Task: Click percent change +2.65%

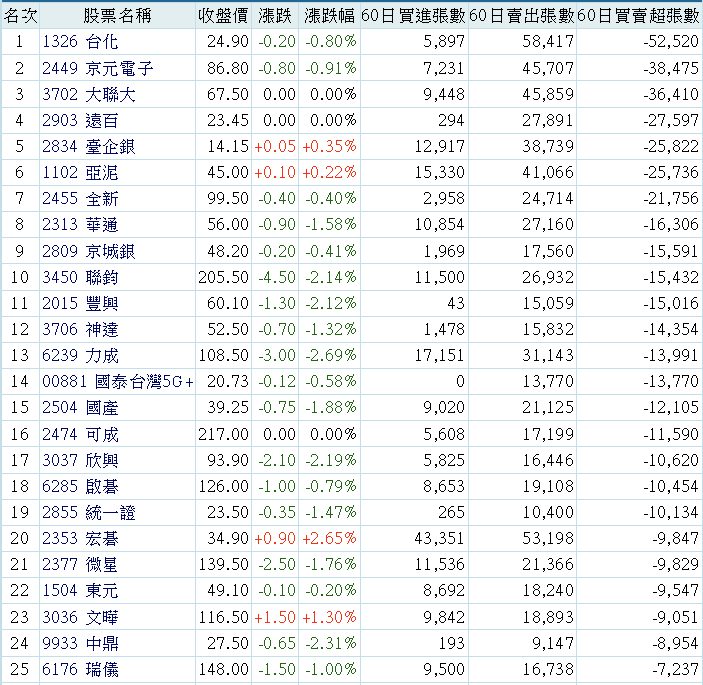Action: [x=330, y=538]
